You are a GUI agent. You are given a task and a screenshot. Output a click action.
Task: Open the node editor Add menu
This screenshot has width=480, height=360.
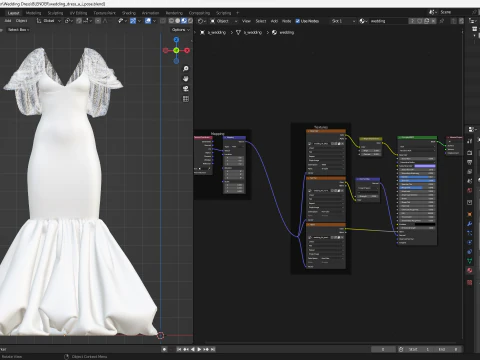(x=274, y=21)
